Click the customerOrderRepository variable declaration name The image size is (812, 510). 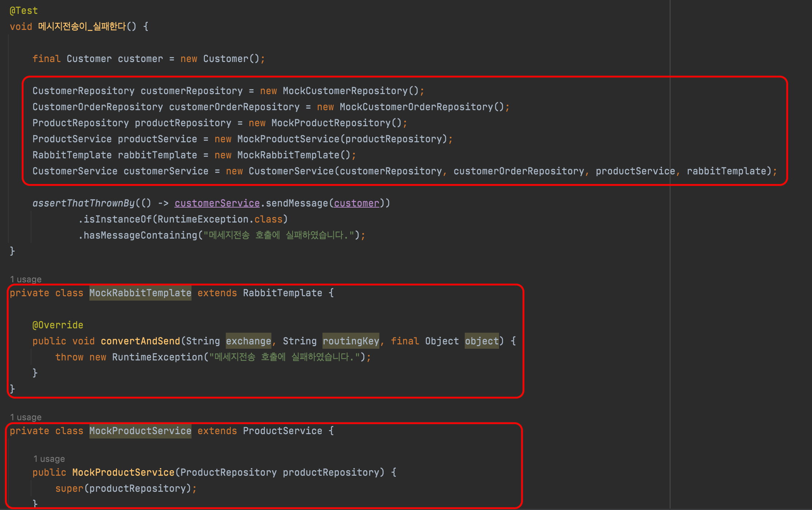(234, 107)
